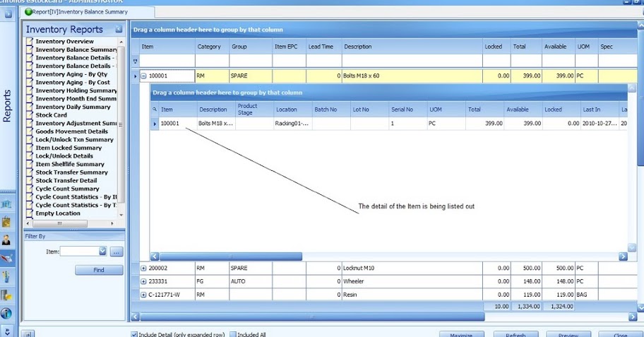Image resolution: width=644 pixels, height=337 pixels.
Task: Open Item Locked Summary report
Action: [68, 148]
